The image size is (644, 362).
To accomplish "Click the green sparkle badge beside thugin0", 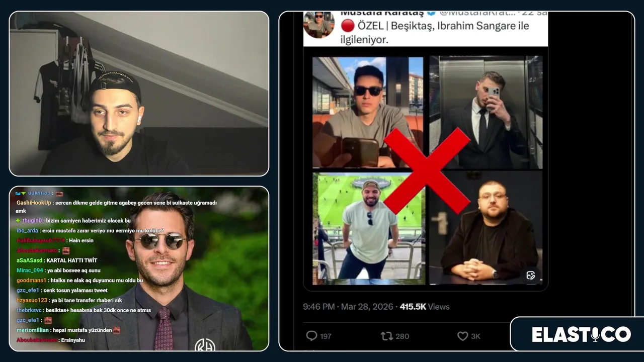I will point(18,221).
